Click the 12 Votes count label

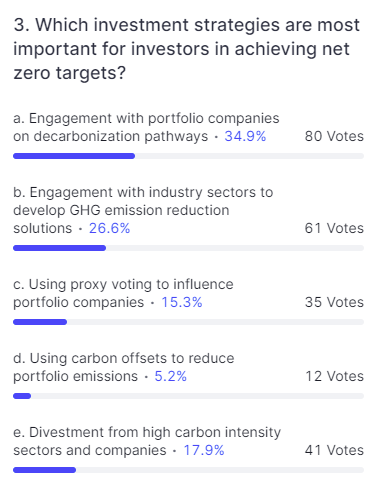tap(334, 376)
